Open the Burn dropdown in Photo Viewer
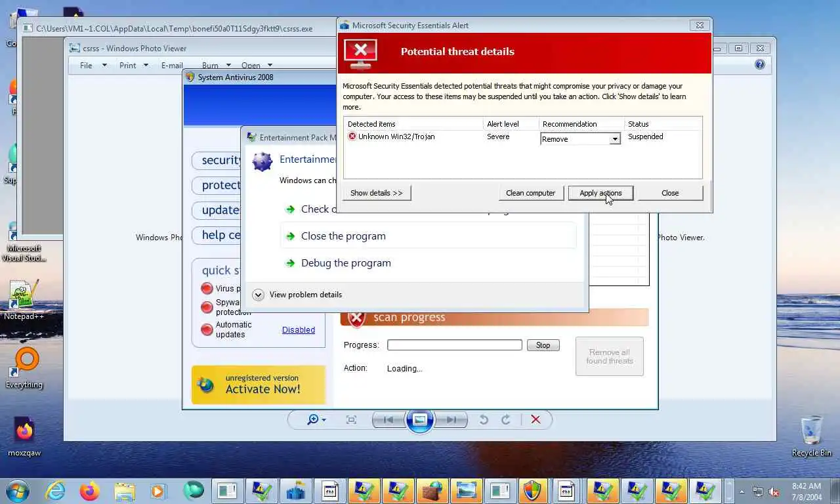The height and width of the screenshot is (504, 840). (217, 65)
